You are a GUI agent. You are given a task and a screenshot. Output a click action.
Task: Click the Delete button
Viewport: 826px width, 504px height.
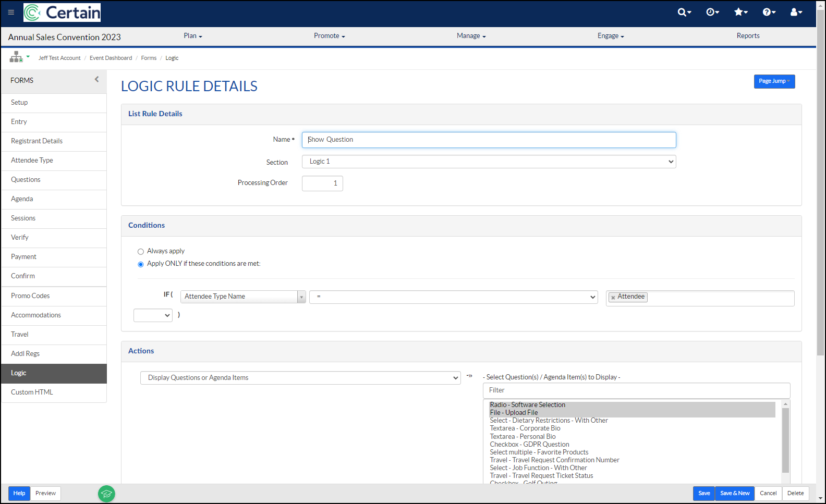point(796,494)
